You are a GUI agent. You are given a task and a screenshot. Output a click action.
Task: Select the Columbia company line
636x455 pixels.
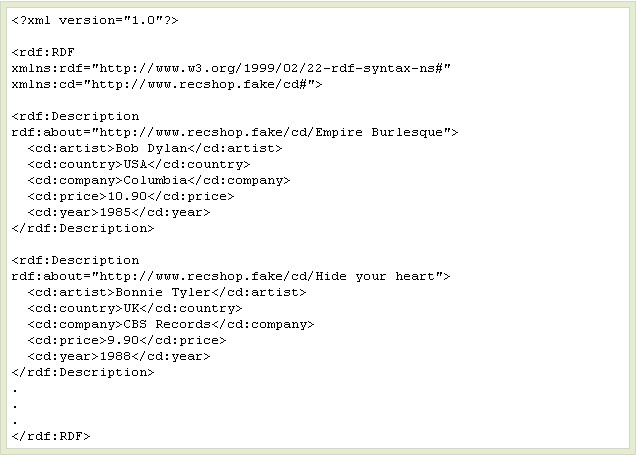click(x=159, y=180)
